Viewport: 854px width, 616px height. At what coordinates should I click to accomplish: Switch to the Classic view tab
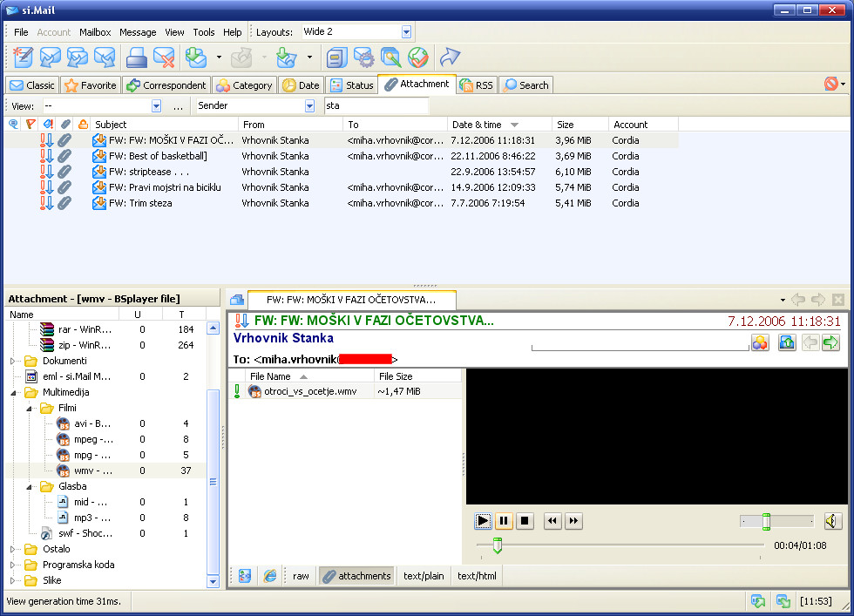(x=32, y=85)
